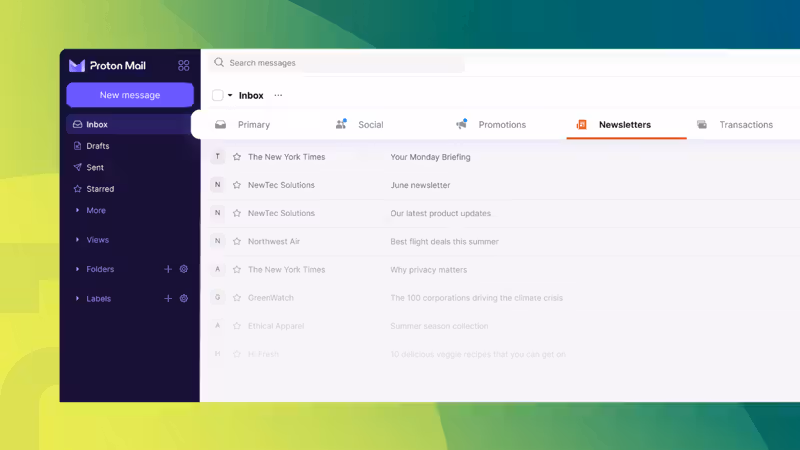
Task: Click the T avatar of Your Monday Briefing
Action: 217,157
